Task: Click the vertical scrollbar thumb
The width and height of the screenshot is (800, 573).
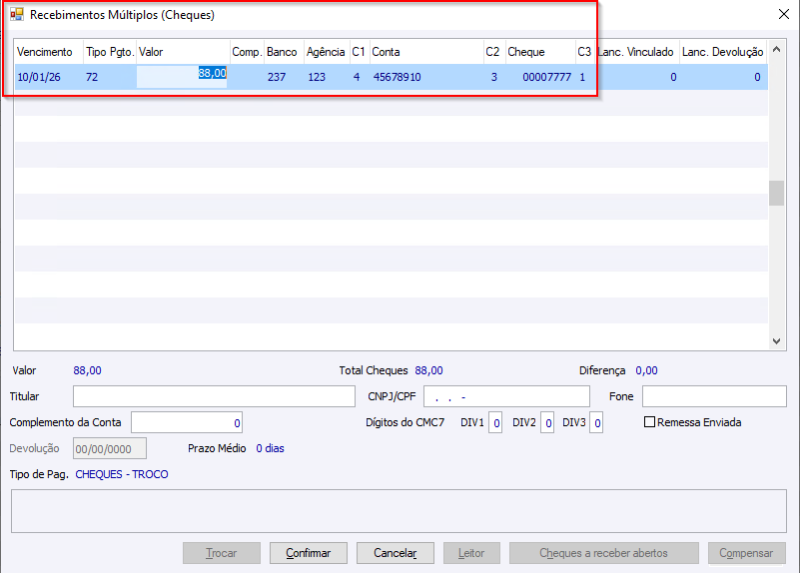Action: coord(777,193)
